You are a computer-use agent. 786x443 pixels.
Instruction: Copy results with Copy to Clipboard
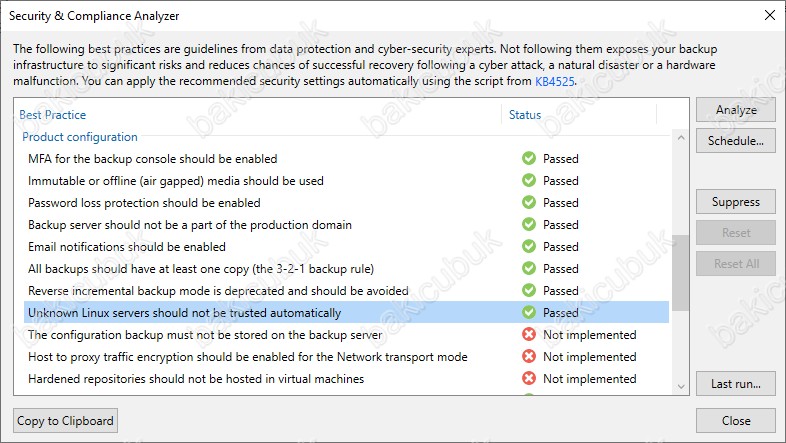(x=65, y=421)
